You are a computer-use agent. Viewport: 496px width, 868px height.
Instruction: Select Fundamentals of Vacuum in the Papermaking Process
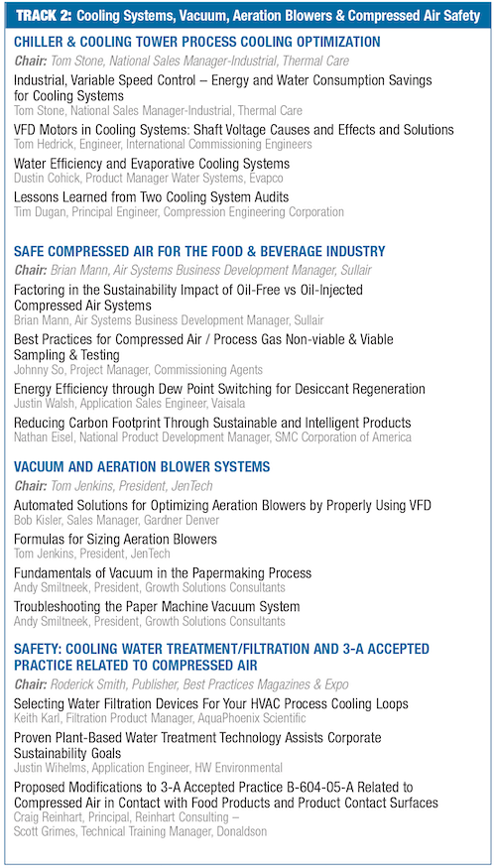(163, 572)
